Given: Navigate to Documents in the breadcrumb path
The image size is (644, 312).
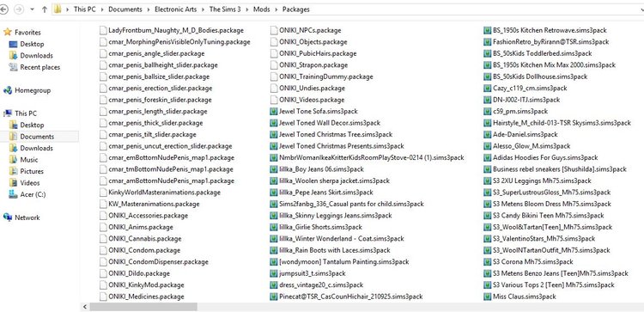Looking at the screenshot, I should [x=125, y=9].
